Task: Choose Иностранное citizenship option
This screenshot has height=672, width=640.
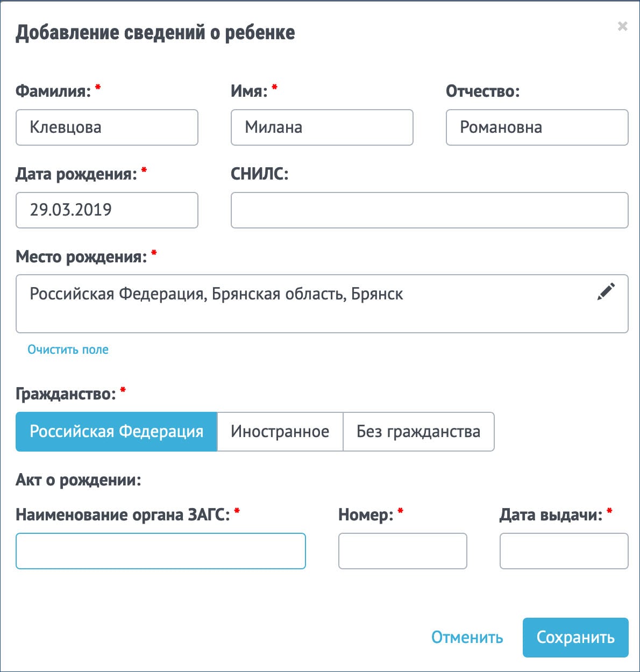Action: click(x=280, y=432)
